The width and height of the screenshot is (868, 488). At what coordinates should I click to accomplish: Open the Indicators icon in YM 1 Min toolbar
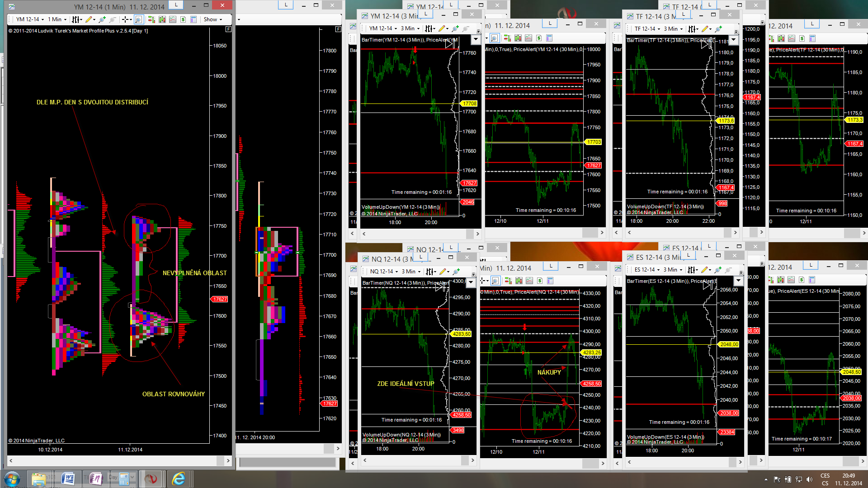[x=162, y=19]
